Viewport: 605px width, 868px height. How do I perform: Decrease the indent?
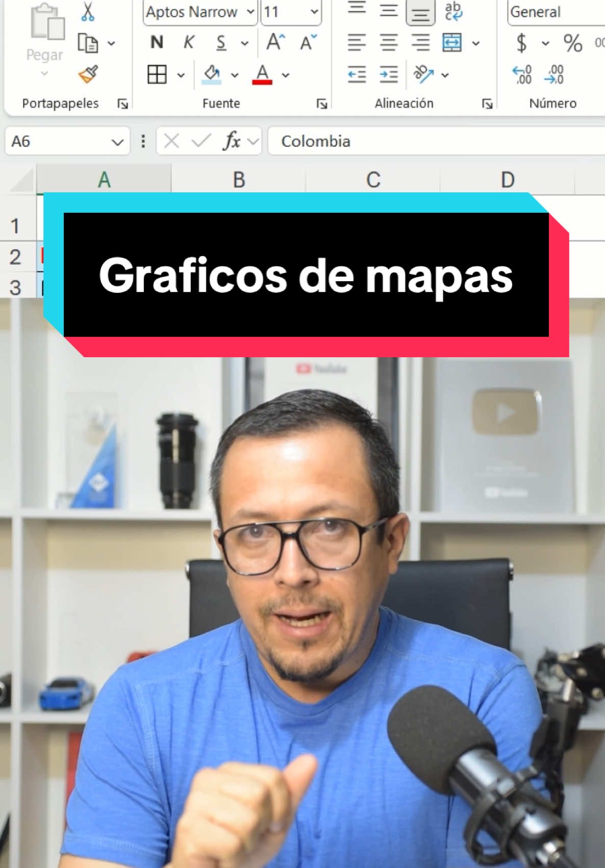click(357, 75)
